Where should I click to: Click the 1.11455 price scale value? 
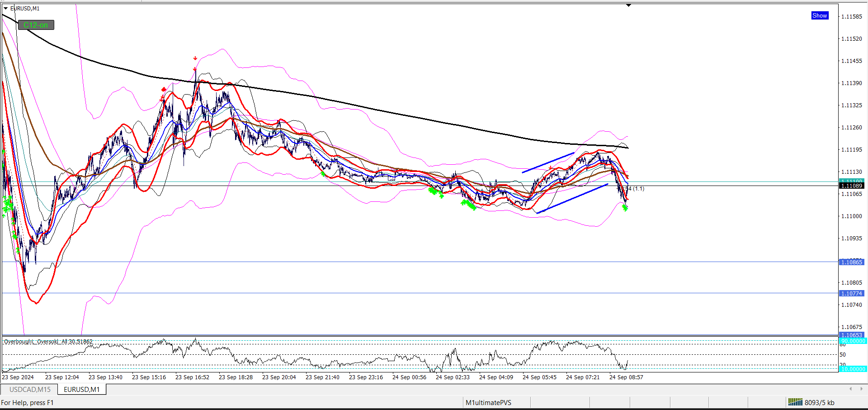tap(852, 61)
